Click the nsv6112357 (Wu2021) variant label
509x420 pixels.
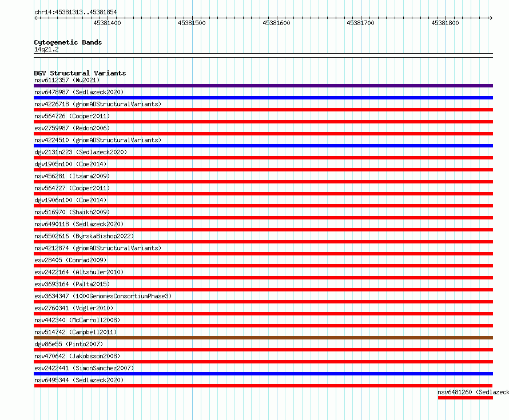coord(67,80)
